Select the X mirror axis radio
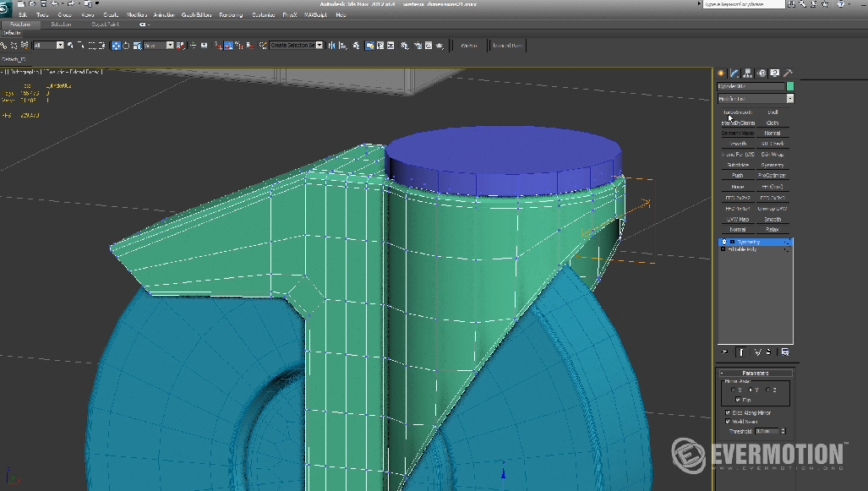Image resolution: width=868 pixels, height=491 pixels. click(x=734, y=390)
